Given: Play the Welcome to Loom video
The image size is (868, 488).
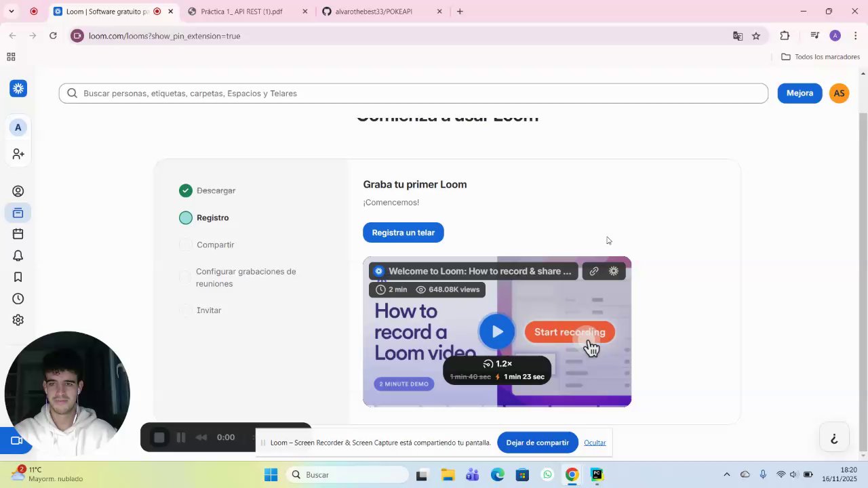Looking at the screenshot, I should 497,331.
